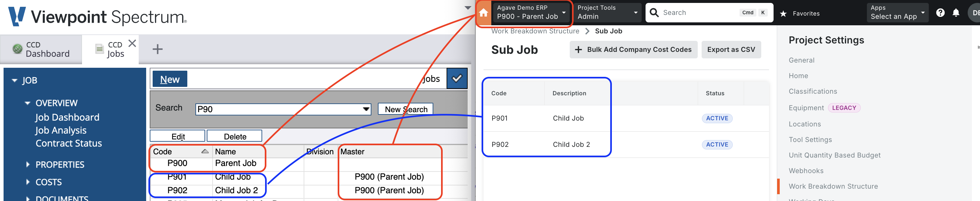Collapse the OVERVIEW tree section
The image size is (980, 201).
point(28,103)
